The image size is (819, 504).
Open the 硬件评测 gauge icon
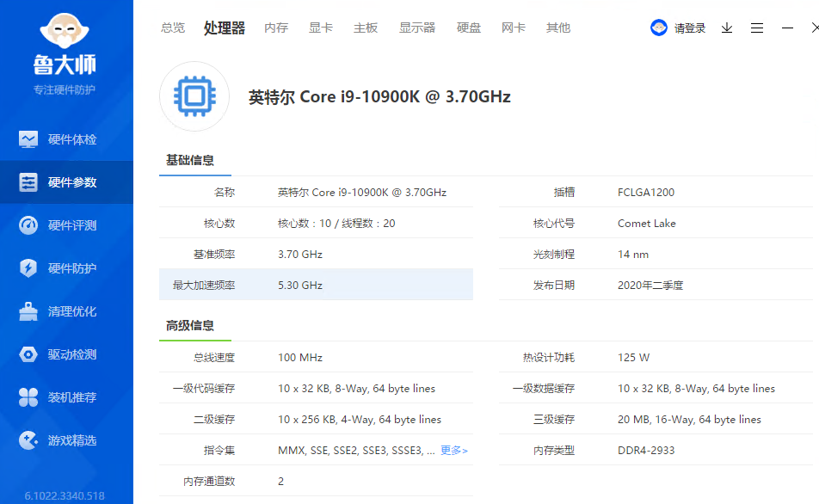click(x=28, y=225)
